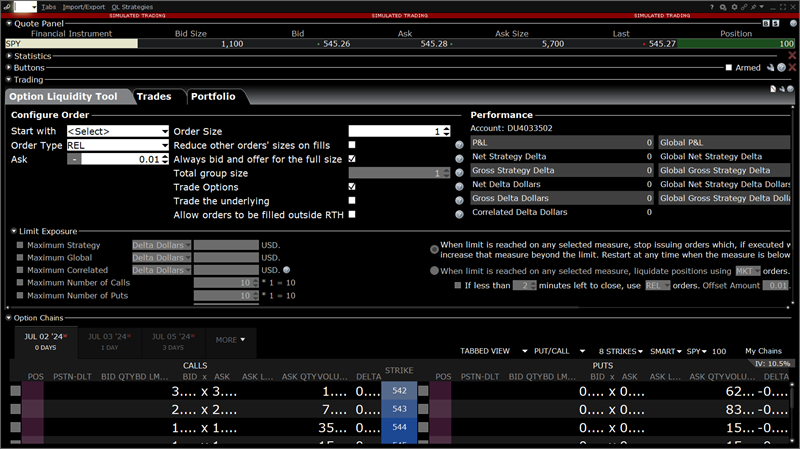Click My Chains link
800x449 pixels.
tap(763, 351)
